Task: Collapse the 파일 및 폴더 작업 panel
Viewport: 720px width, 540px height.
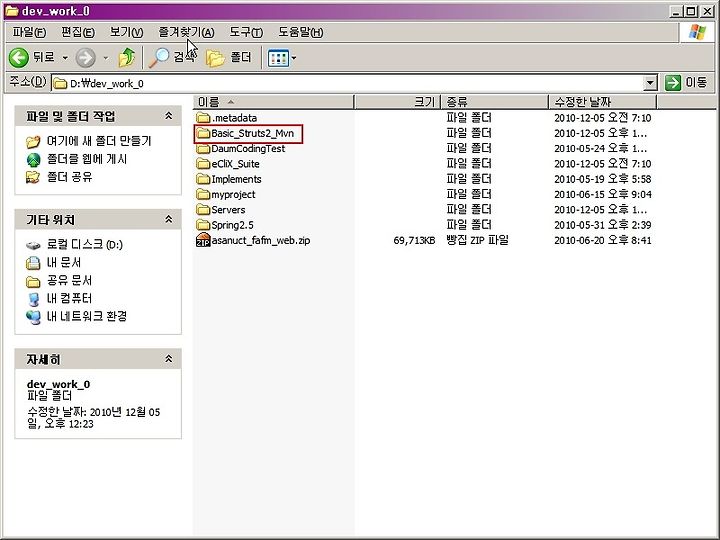Action: tap(169, 116)
